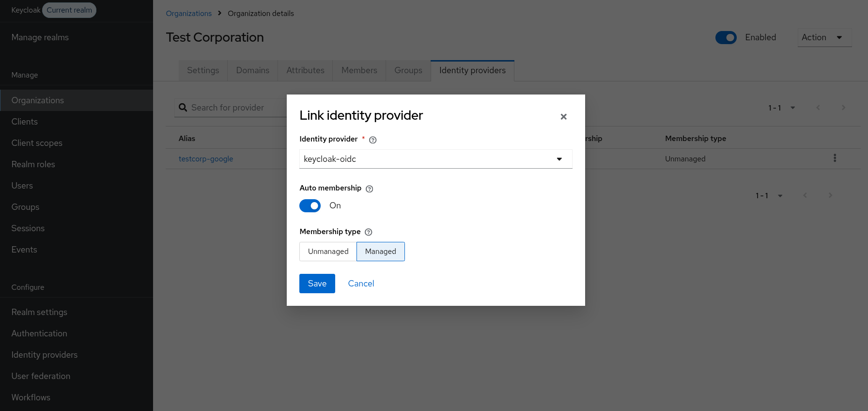The image size is (868, 411).
Task: Go to next page in bottom pagination
Action: pyautogui.click(x=830, y=195)
